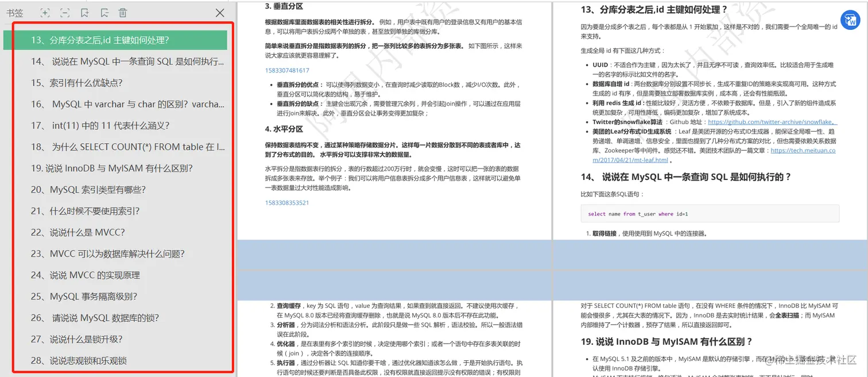This screenshot has height=377, width=868.
Task: Remove a bookmark using the bookmark-minus icon
Action: [104, 13]
